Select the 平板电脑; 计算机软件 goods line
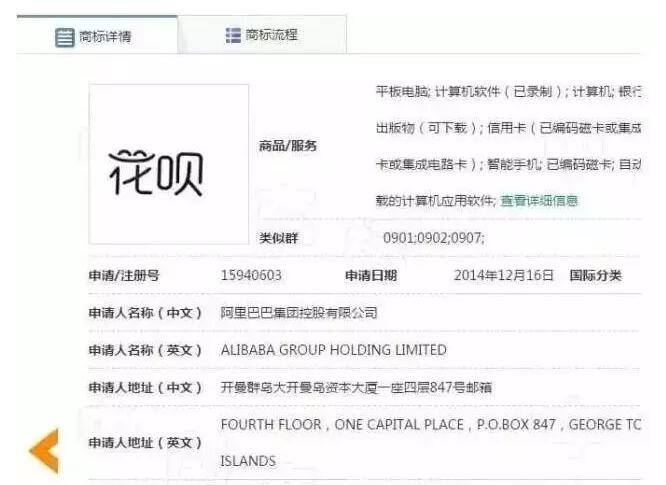Image resolution: width=666 pixels, height=485 pixels. [x=508, y=91]
